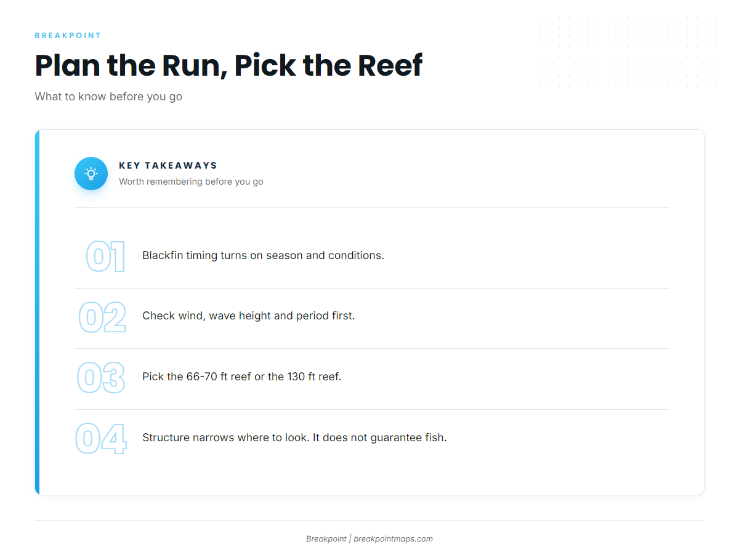739x560 pixels.
Task: Click the footer separator line above Breakpoint
Action: [x=369, y=521]
